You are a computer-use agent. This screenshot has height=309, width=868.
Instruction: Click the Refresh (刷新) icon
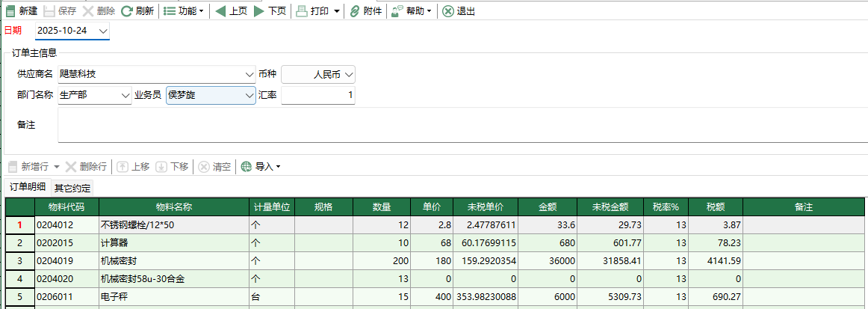tap(127, 11)
